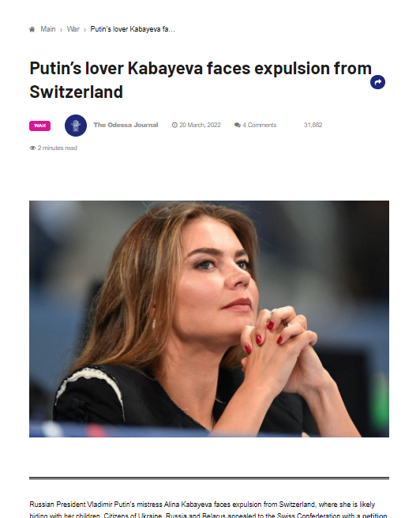Open the pink WAR category tag
This screenshot has height=518, width=420.
pos(39,126)
